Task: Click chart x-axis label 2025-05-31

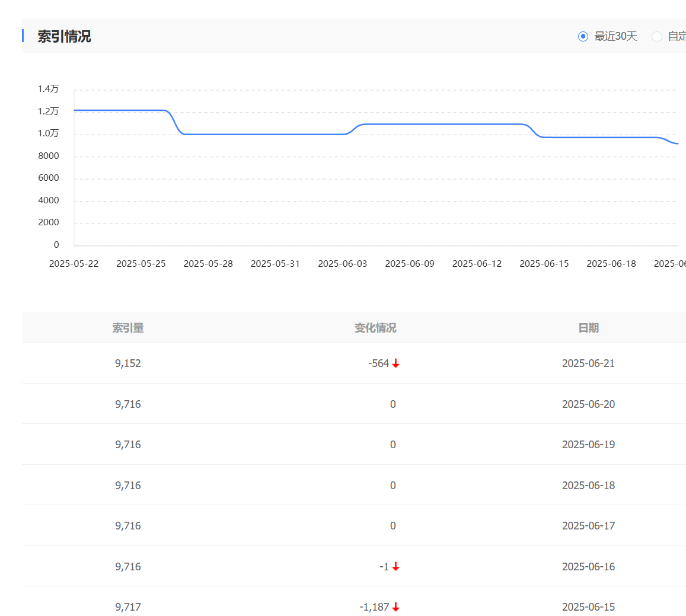Action: click(x=275, y=264)
